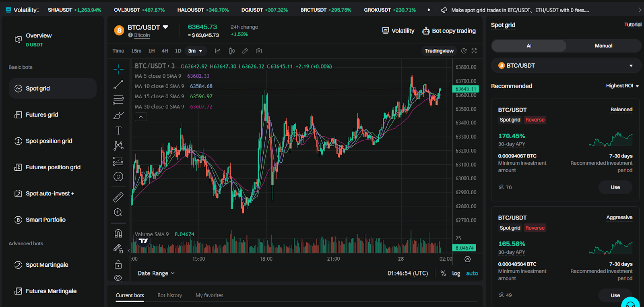
Task: Open the chart patterns tool
Action: [118, 145]
